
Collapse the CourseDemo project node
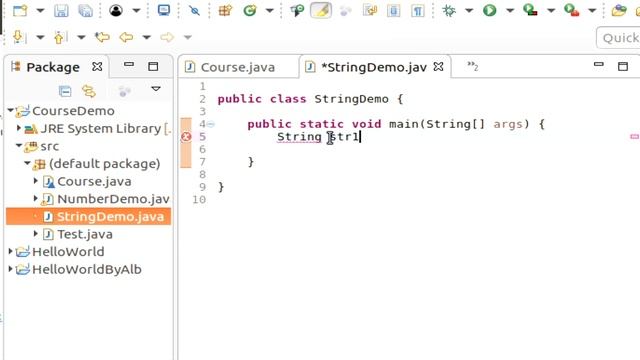pyautogui.click(x=11, y=110)
